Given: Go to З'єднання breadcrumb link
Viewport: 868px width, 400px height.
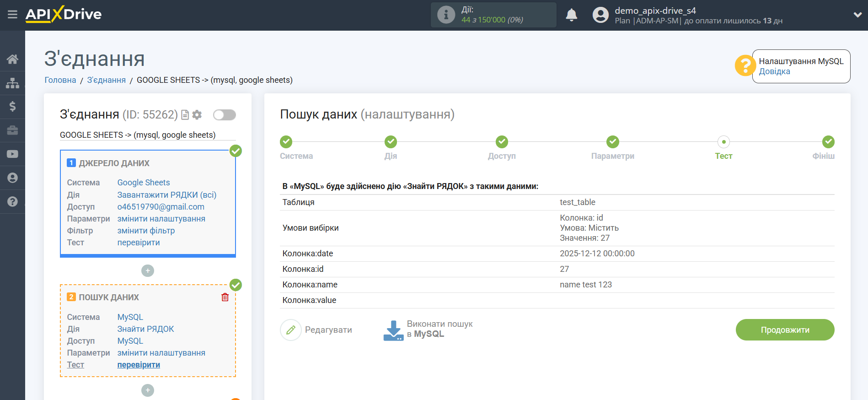Looking at the screenshot, I should click(x=107, y=80).
